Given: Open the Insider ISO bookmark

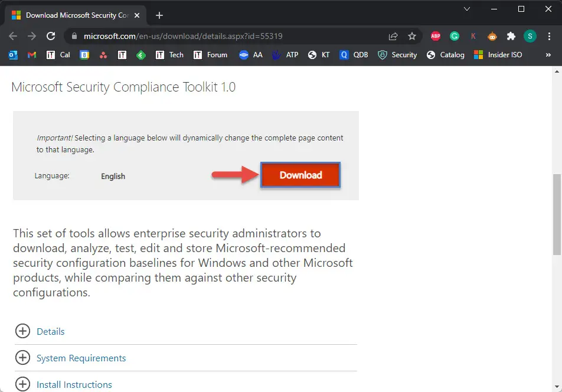Looking at the screenshot, I should [498, 55].
